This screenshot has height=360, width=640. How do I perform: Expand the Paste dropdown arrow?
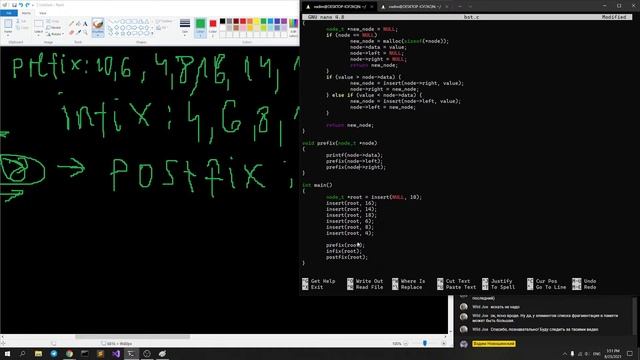click(8, 35)
